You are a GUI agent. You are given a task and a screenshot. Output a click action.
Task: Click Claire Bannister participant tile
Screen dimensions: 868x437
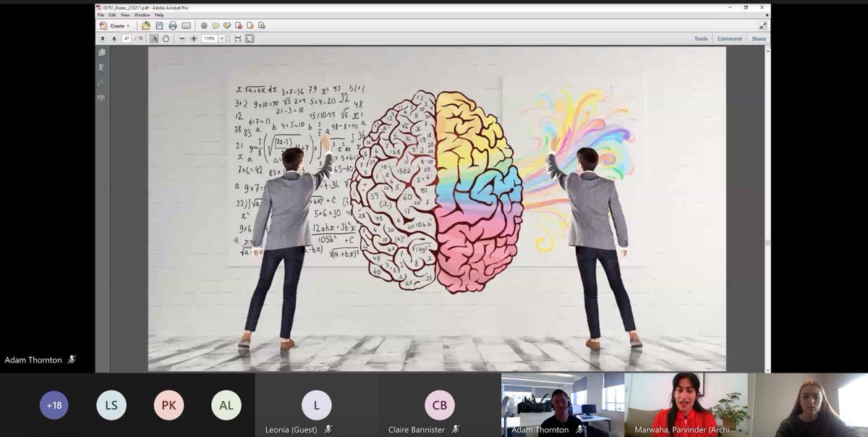(439, 405)
